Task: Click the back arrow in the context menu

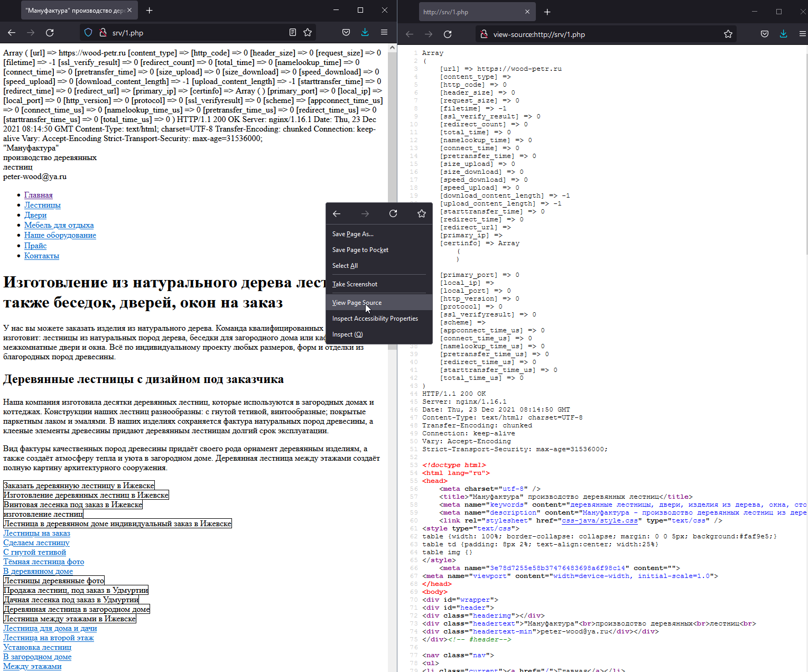Action: pos(337,213)
